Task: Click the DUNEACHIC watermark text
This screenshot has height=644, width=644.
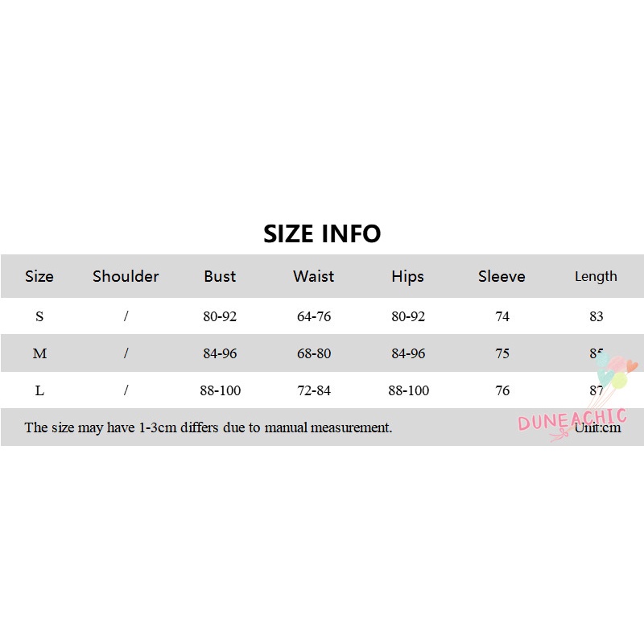Action: [x=572, y=420]
